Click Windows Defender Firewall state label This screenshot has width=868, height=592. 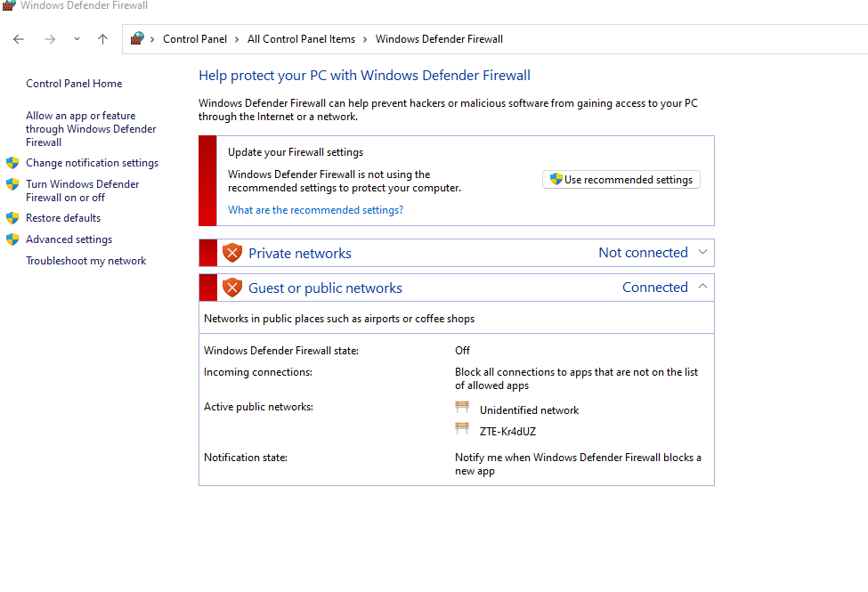click(x=281, y=351)
